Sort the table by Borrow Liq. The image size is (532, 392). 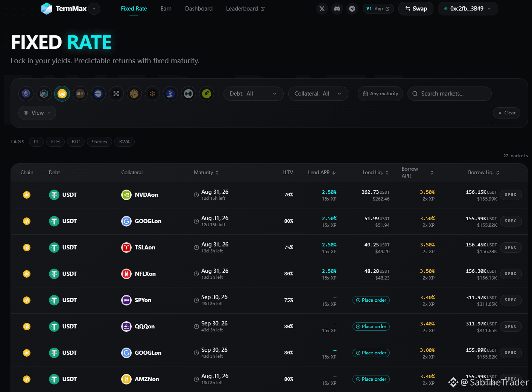tap(484, 173)
